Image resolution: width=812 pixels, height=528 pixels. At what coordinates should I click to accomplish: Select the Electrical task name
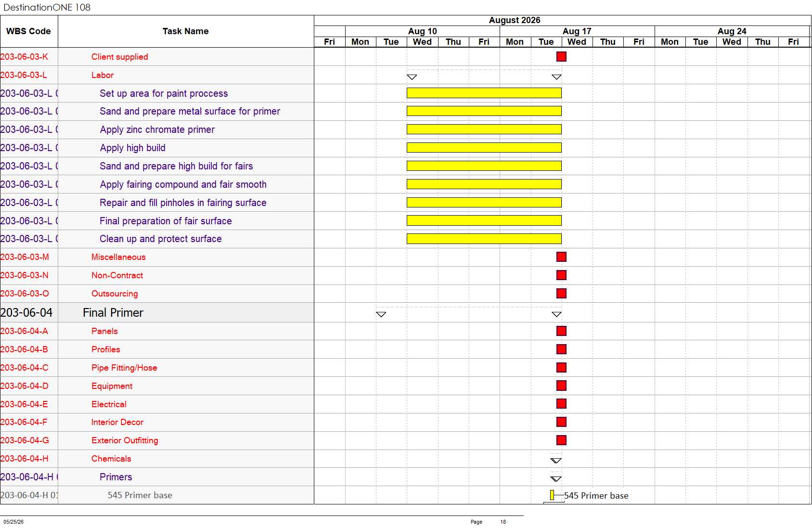(109, 404)
